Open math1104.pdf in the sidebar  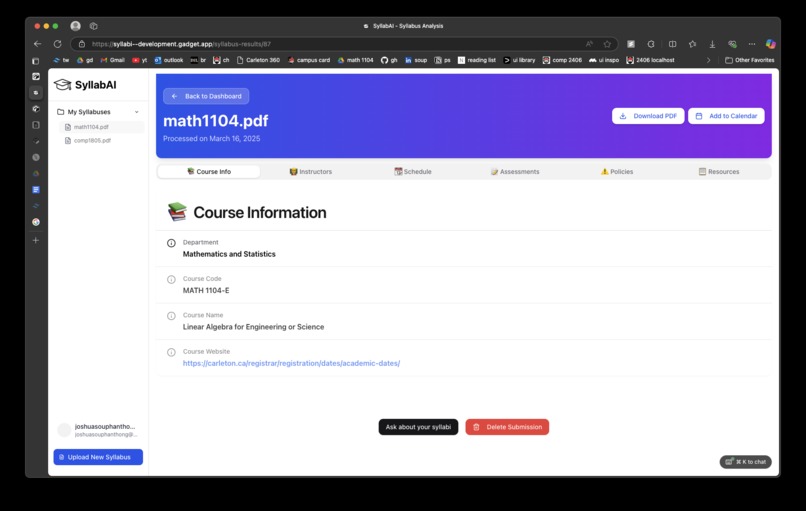pyautogui.click(x=101, y=127)
